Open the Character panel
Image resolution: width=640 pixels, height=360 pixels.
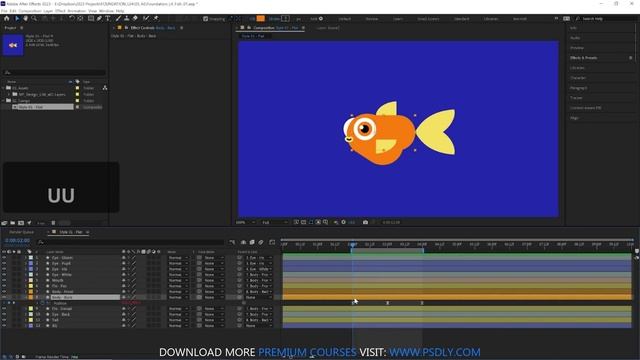(x=578, y=78)
